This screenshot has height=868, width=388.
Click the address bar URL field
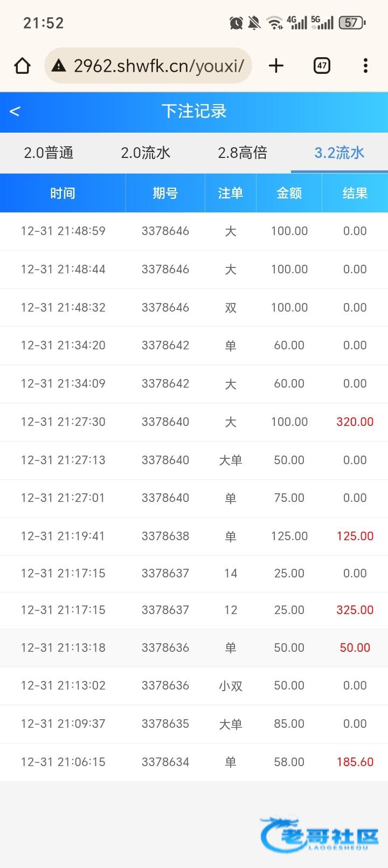[x=159, y=66]
